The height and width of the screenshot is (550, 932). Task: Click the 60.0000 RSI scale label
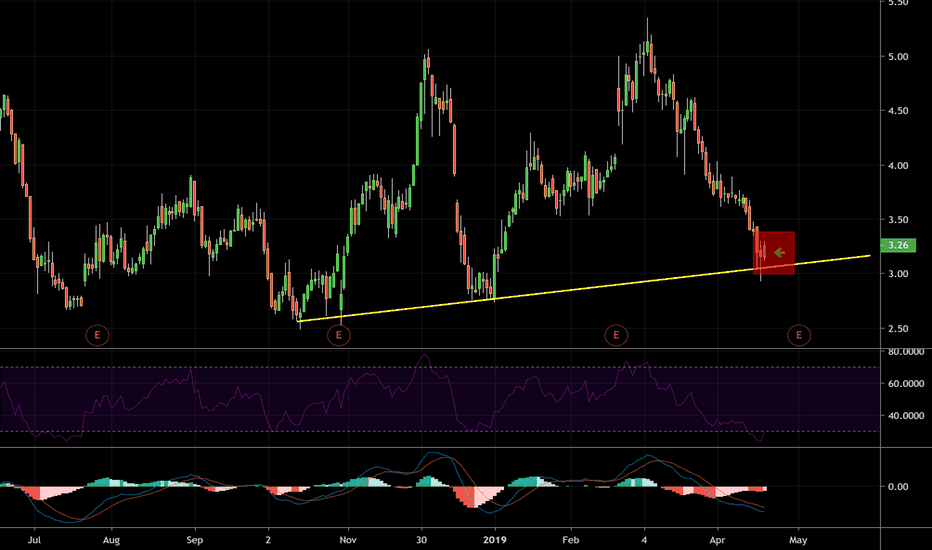[906, 384]
